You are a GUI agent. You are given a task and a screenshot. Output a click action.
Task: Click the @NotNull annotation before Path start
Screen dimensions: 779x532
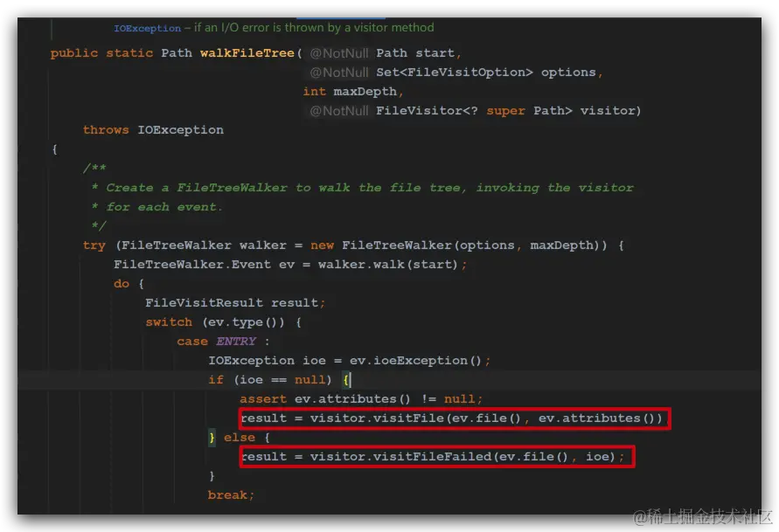tap(339, 53)
